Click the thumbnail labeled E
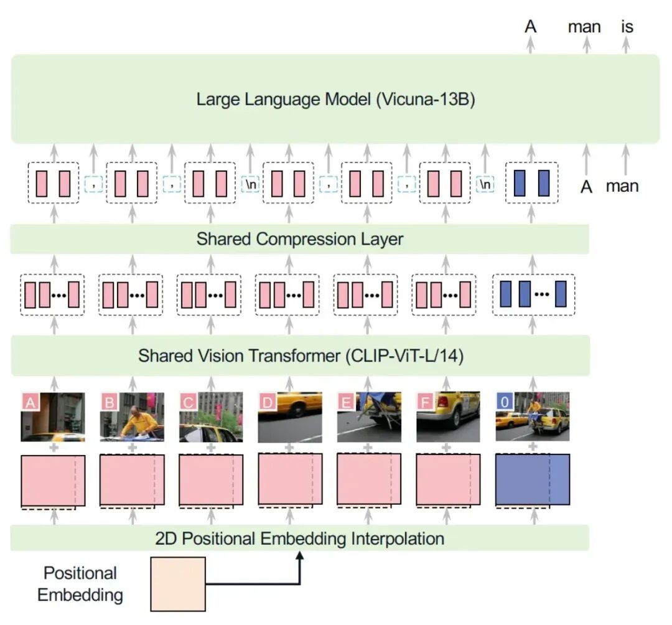672x625 pixels. (369, 416)
